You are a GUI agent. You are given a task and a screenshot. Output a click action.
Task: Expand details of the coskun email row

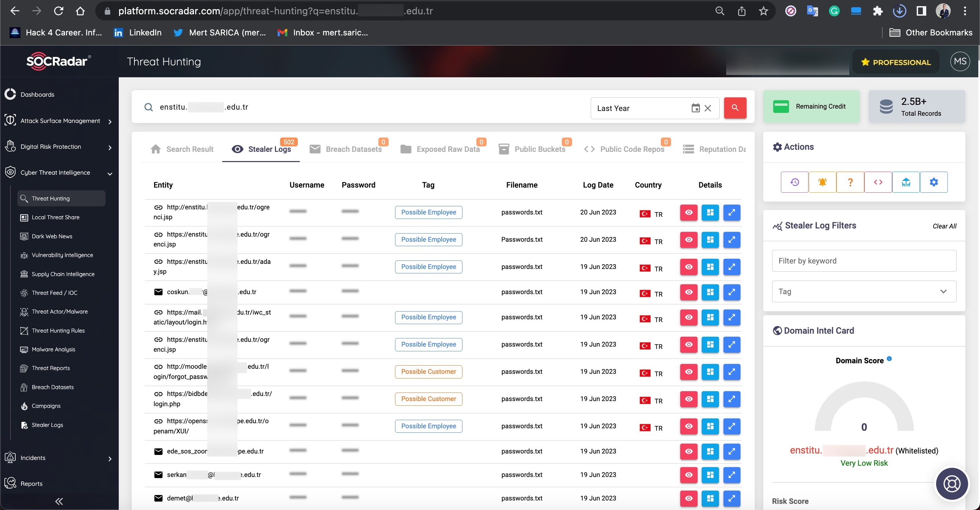[731, 292]
